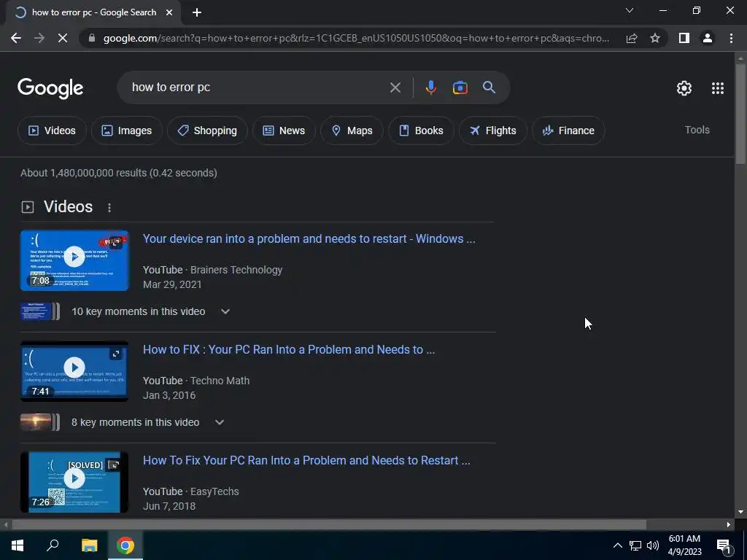Open 'How to FIX : Your PC Ran' link
747x560 pixels.
click(289, 349)
